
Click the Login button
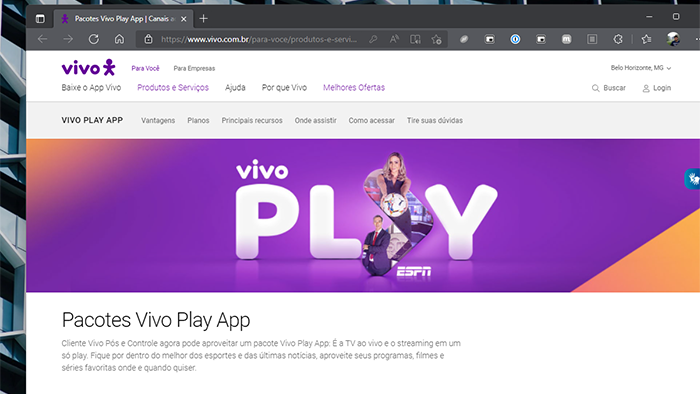point(657,88)
